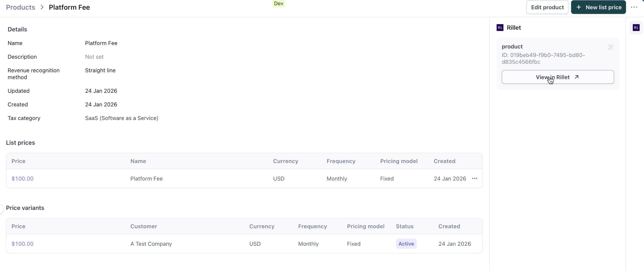Open the $100.00 list price link
The height and width of the screenshot is (271, 644).
[22, 178]
